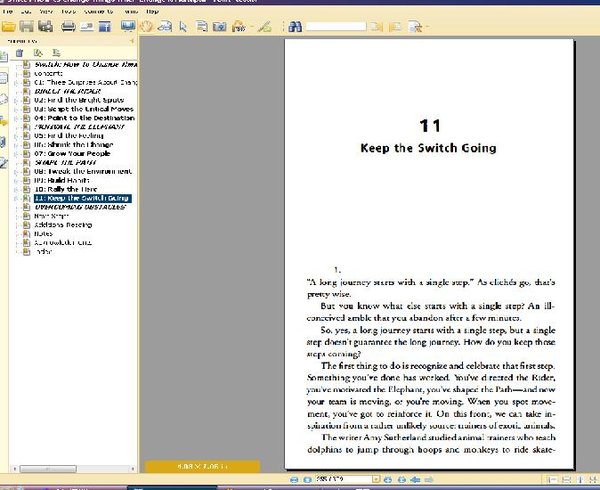This screenshot has width=600, height=490.
Task: Open the File menu
Action: (x=7, y=12)
